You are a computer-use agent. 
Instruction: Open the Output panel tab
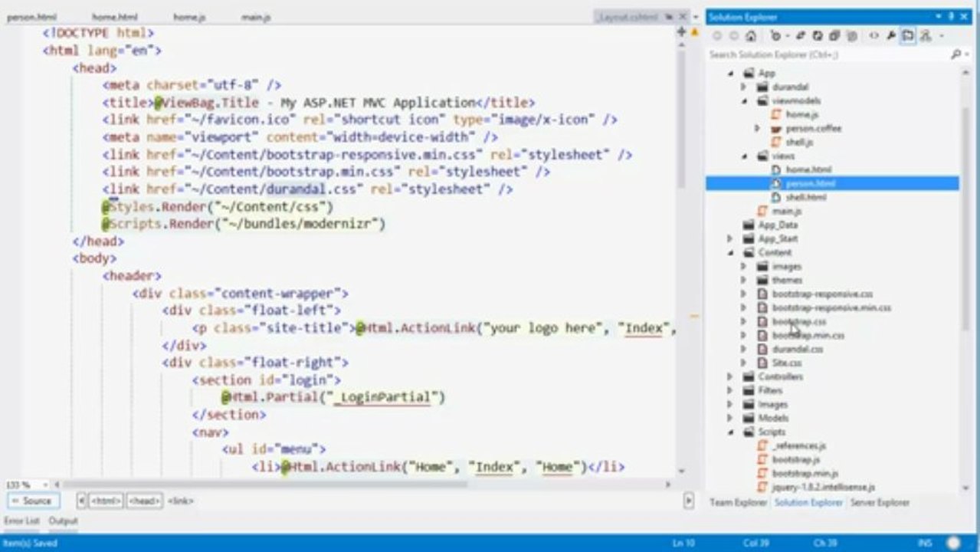(x=63, y=521)
